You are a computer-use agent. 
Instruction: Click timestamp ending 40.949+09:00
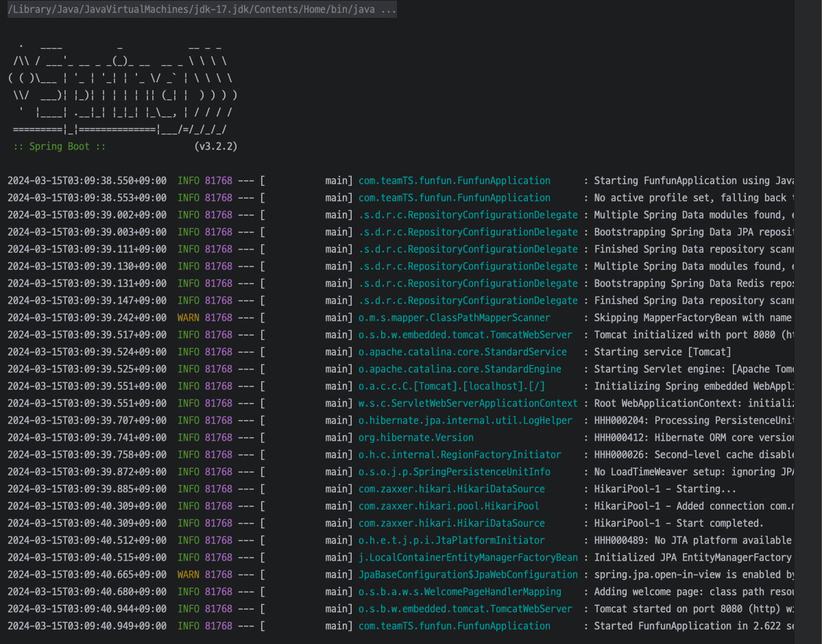[x=87, y=626]
